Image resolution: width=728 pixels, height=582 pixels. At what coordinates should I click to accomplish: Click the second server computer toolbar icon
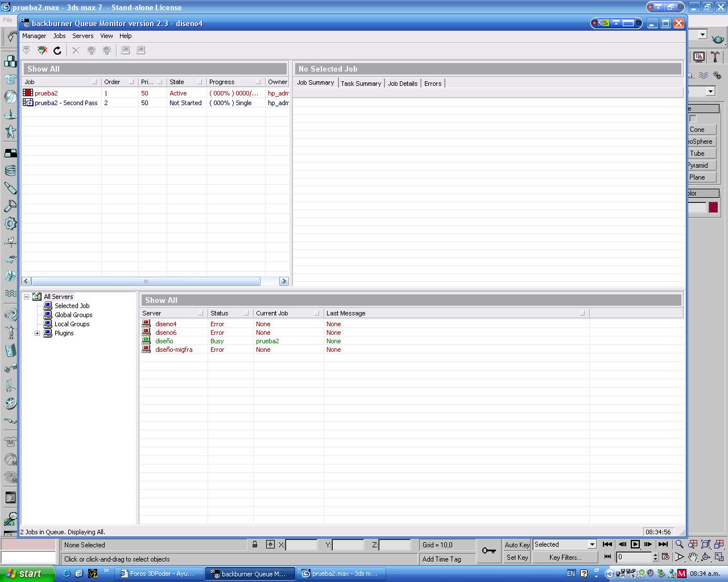click(x=141, y=51)
